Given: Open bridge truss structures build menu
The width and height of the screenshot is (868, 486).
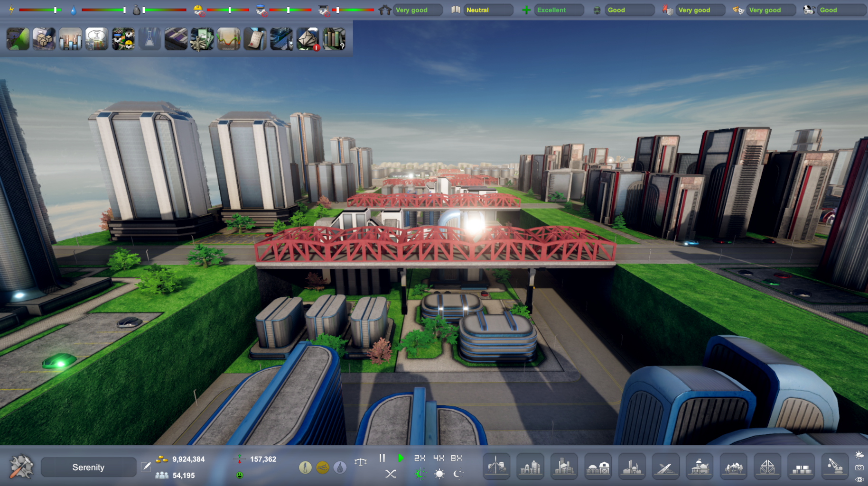Looking at the screenshot, I should point(767,467).
